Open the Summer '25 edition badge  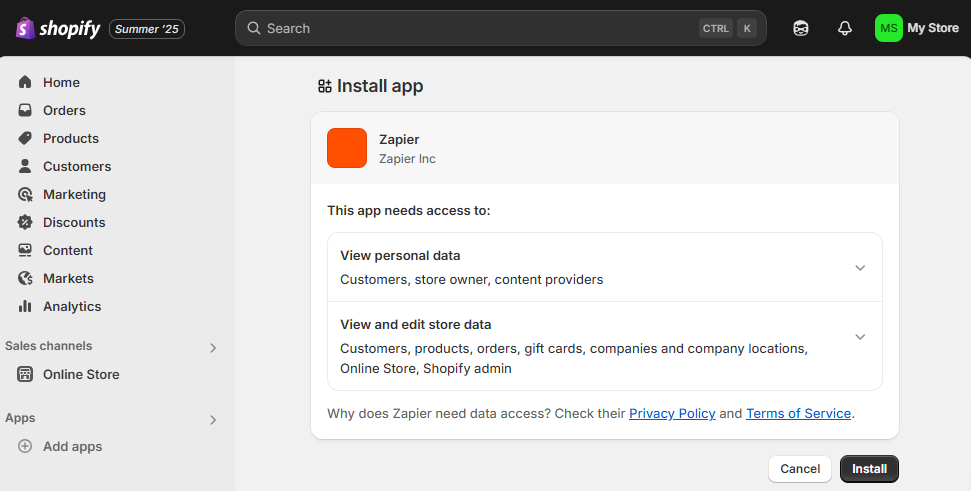click(x=147, y=28)
